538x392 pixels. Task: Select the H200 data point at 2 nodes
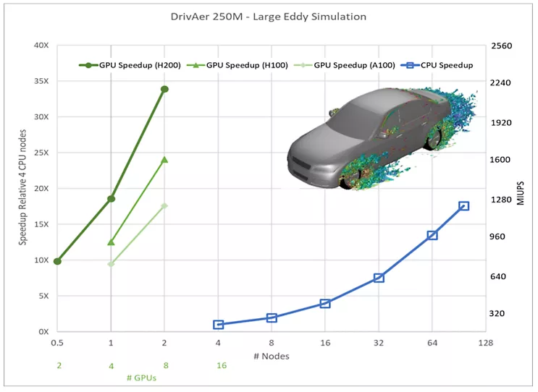(x=164, y=89)
